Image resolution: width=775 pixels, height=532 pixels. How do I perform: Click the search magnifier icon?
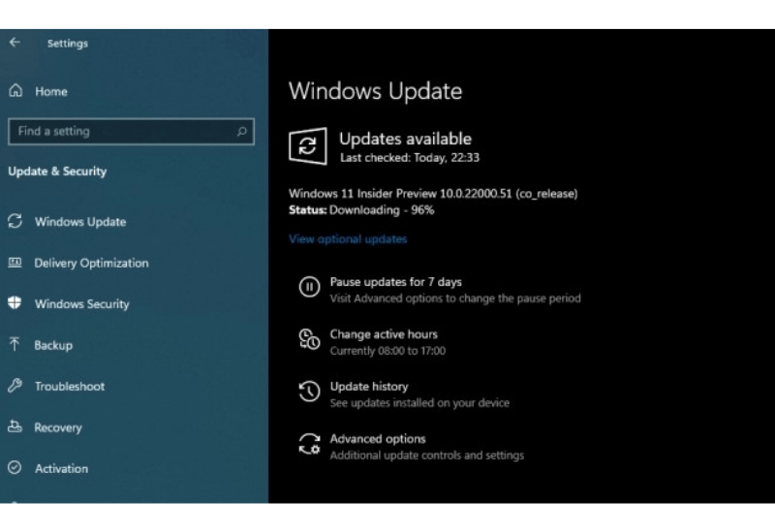tap(241, 132)
